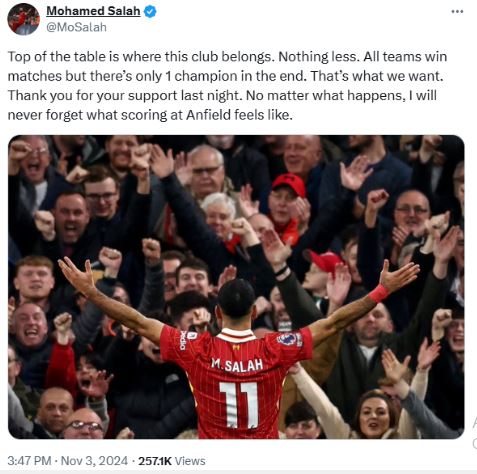This screenshot has width=477, height=474.
Task: Click the number 11 on the jersey
Action: [239, 405]
